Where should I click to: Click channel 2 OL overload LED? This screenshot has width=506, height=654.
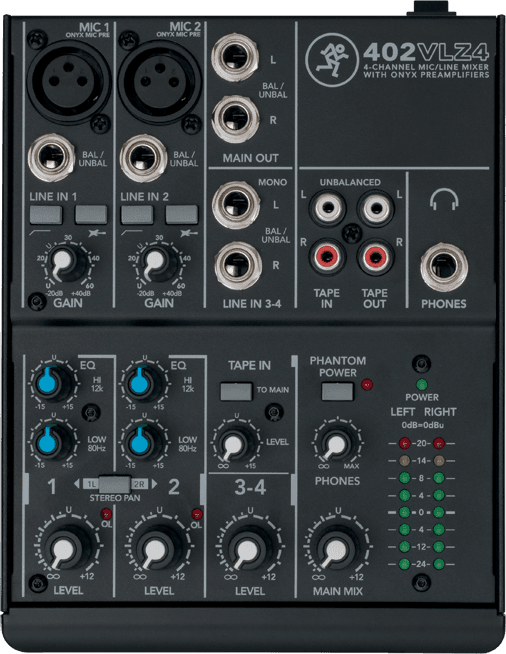click(x=196, y=513)
